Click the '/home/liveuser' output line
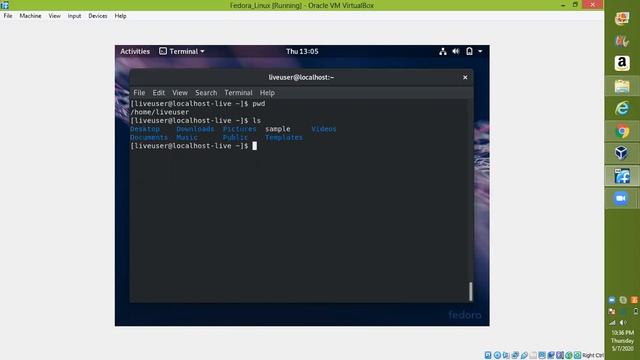This screenshot has height=360, width=640. (x=160, y=112)
